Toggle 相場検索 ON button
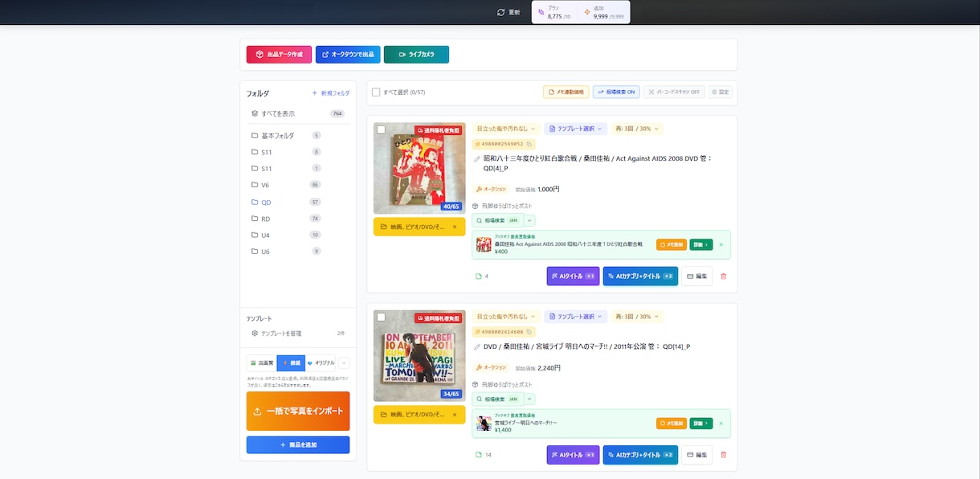The height and width of the screenshot is (479, 980). pos(616,92)
